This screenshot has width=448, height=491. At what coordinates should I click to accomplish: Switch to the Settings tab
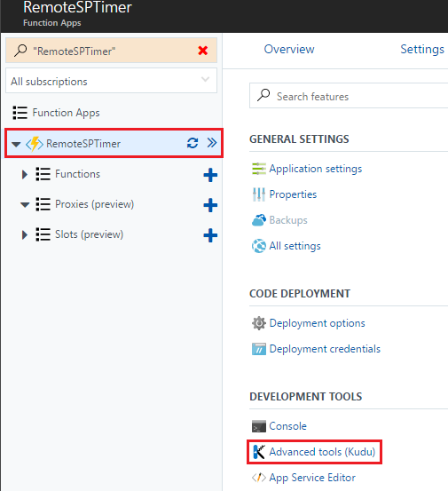[422, 49]
